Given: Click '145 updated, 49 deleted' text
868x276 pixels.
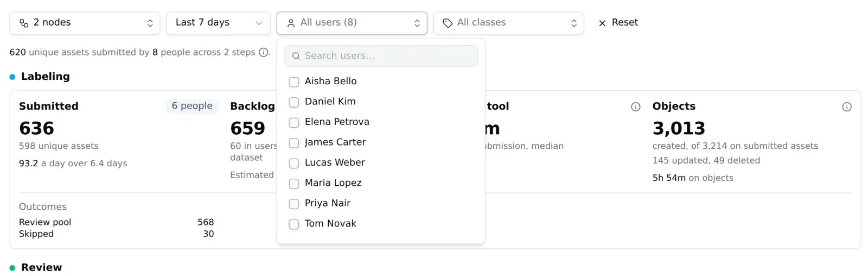Looking at the screenshot, I should tap(706, 161).
